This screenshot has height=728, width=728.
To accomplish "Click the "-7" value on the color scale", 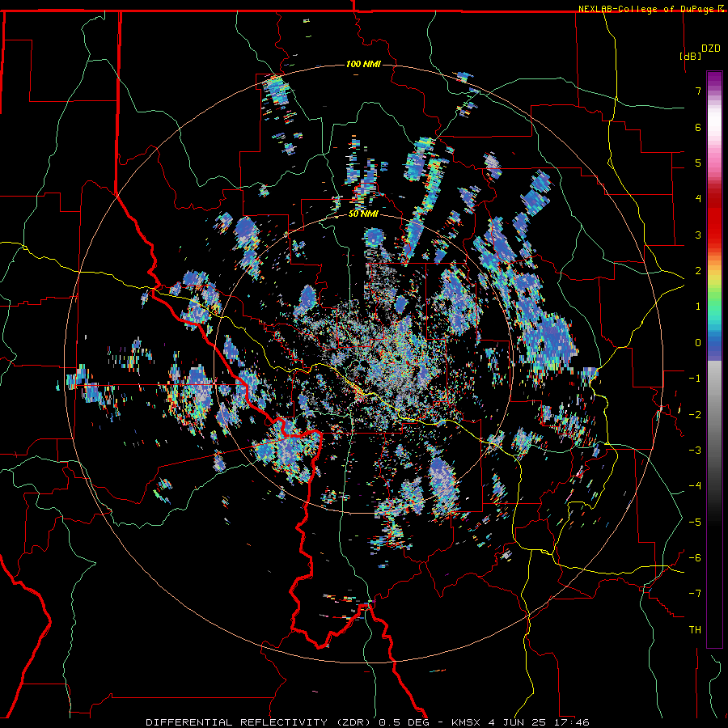I will [695, 594].
